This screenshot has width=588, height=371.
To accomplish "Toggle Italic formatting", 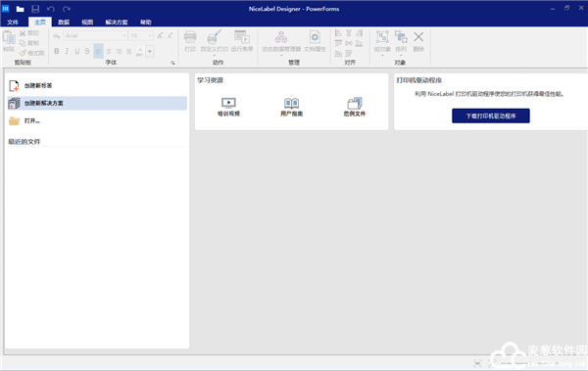I will click(x=67, y=51).
